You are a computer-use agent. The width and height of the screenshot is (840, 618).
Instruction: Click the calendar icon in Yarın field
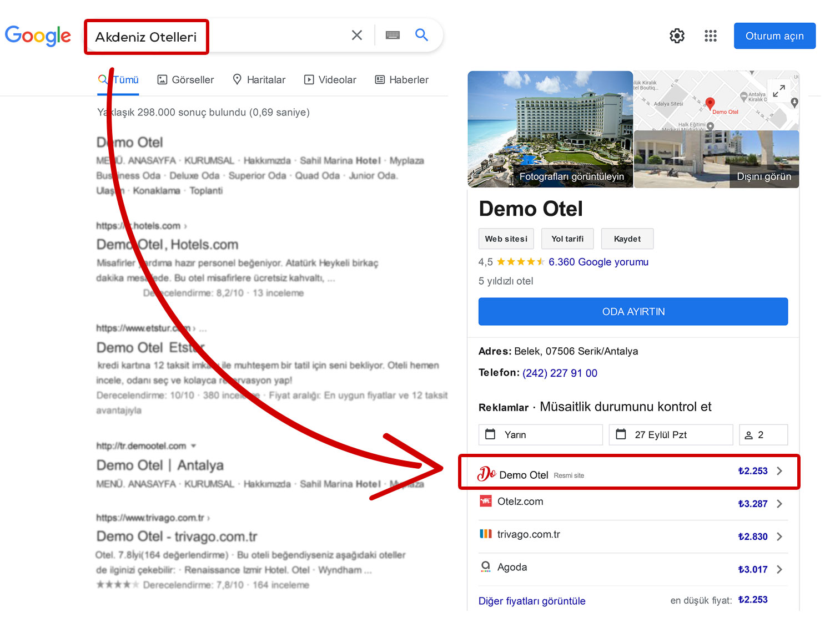pos(490,434)
